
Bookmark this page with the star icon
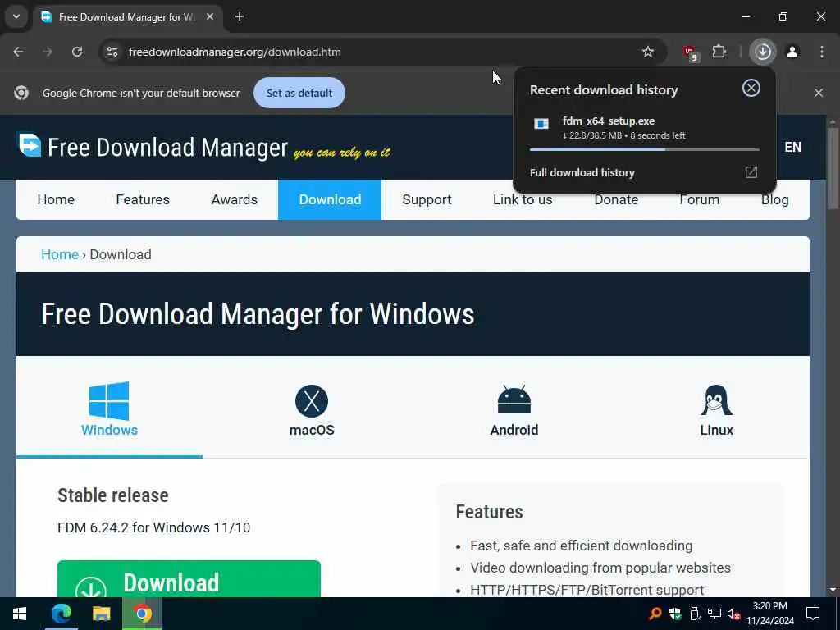(648, 52)
